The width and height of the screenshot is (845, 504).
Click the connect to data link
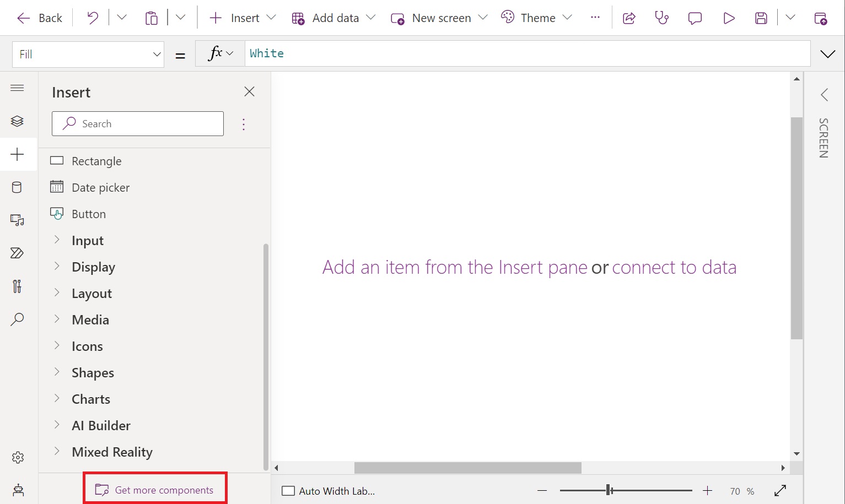[x=674, y=267]
